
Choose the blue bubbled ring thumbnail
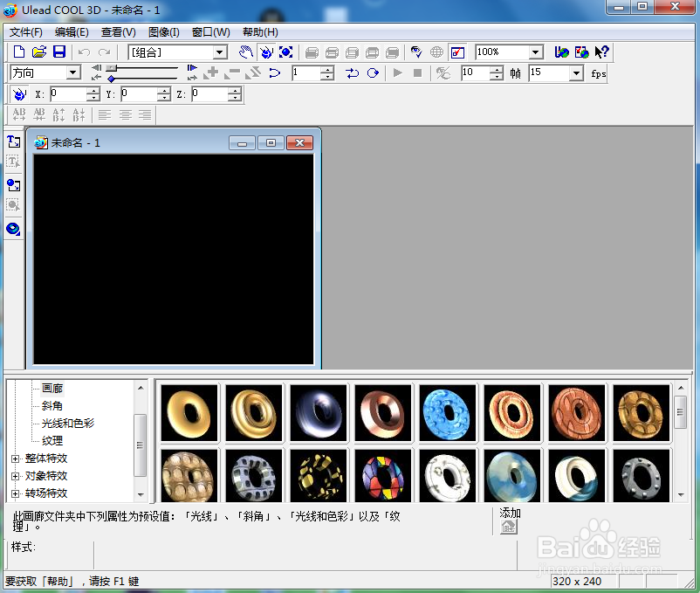pos(448,413)
